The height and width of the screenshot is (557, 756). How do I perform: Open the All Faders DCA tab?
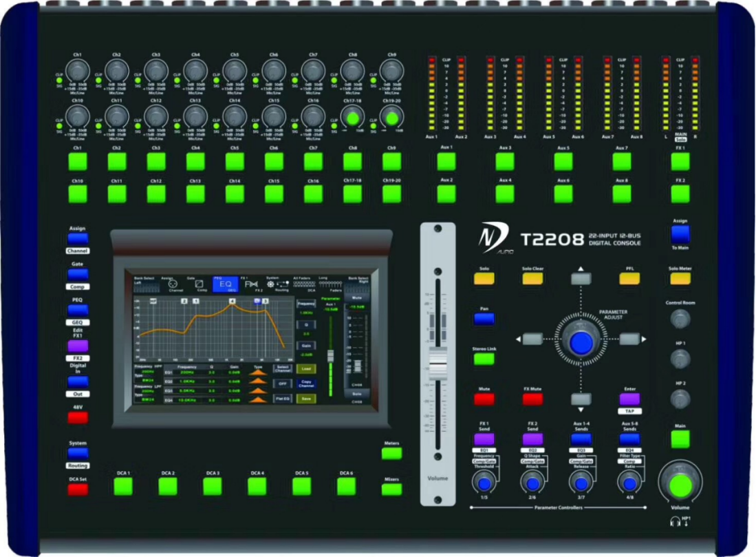click(x=304, y=284)
